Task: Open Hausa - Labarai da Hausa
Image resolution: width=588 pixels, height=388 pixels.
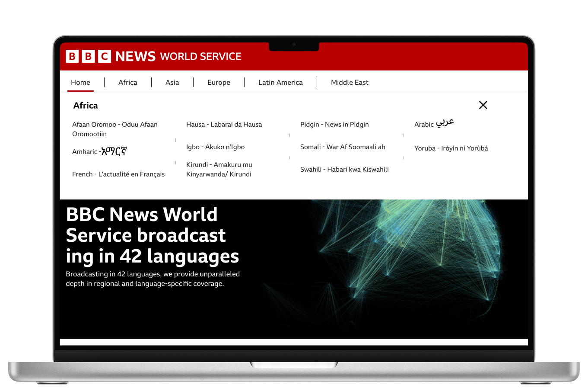Action: pos(224,125)
